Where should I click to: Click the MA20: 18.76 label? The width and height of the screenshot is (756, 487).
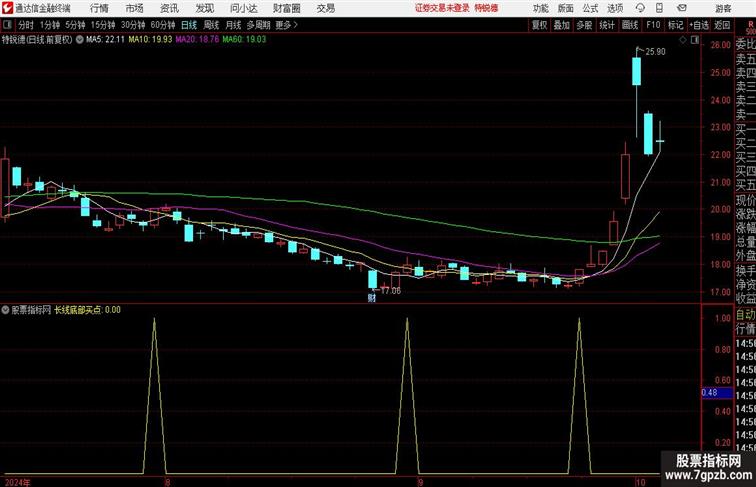[x=197, y=40]
